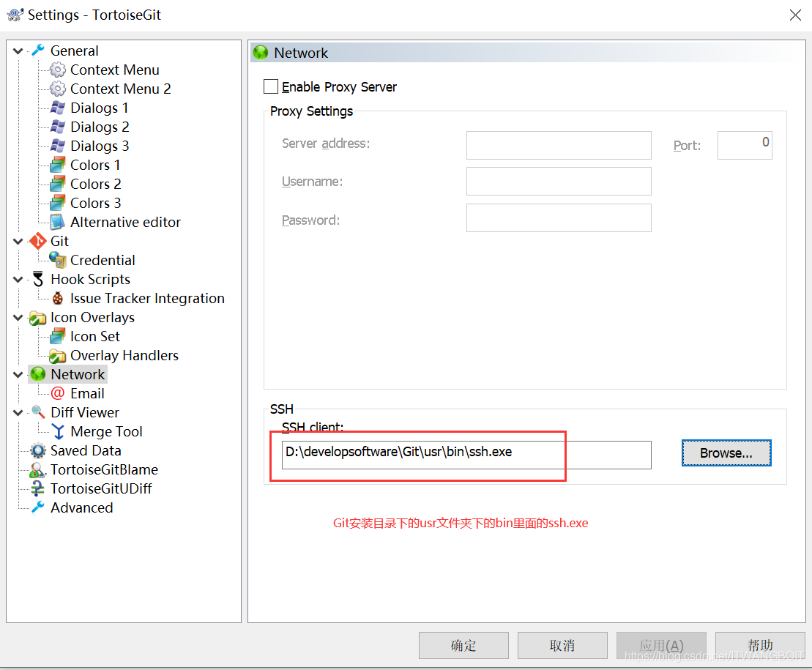Image resolution: width=812 pixels, height=670 pixels.
Task: Enable the Proxy Server checkbox
Action: (x=271, y=86)
